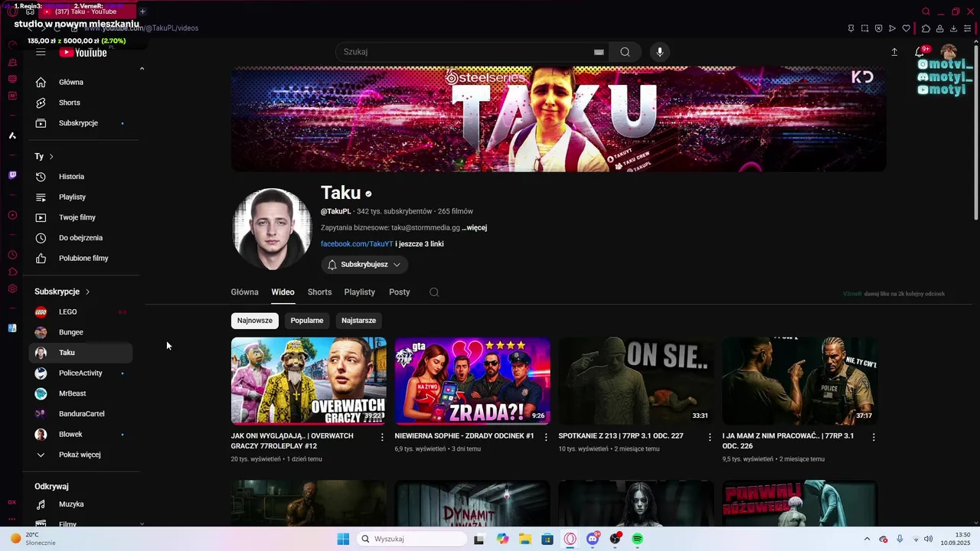
Task: Expand channel description with ...więcej
Action: click(x=474, y=228)
